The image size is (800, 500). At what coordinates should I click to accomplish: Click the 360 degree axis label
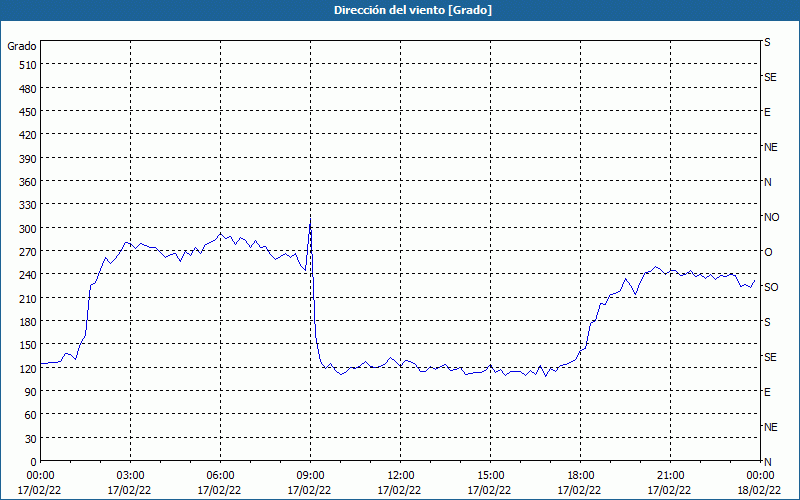click(x=28, y=182)
